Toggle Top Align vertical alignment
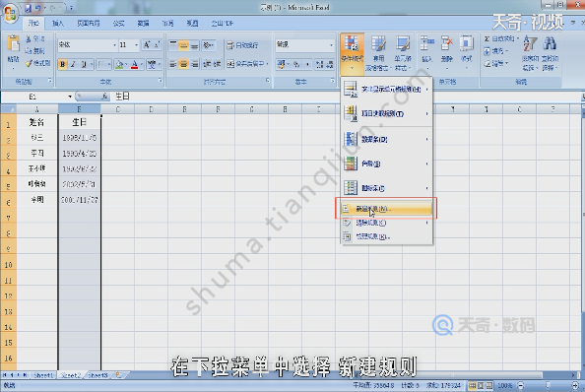This screenshot has width=585, height=392. pyautogui.click(x=172, y=45)
